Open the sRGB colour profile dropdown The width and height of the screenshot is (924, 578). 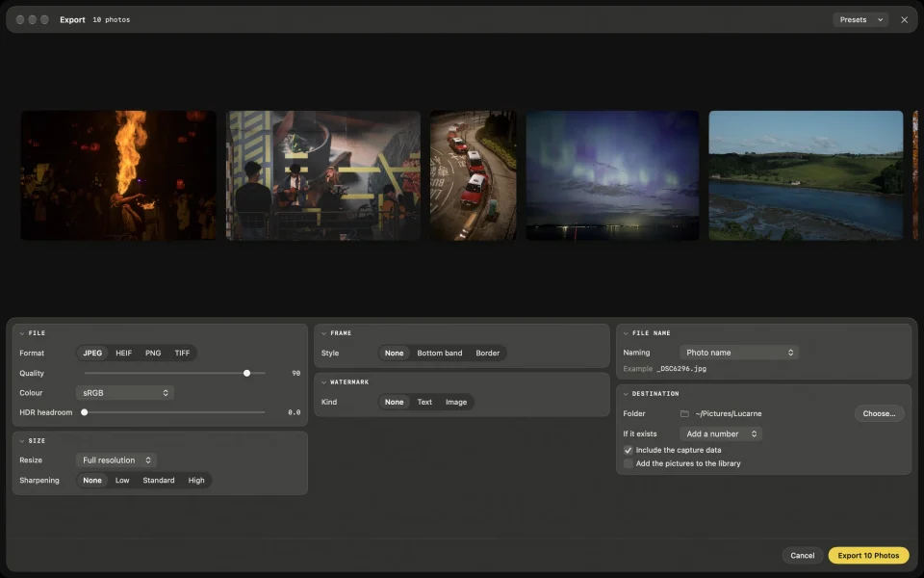pyautogui.click(x=125, y=393)
